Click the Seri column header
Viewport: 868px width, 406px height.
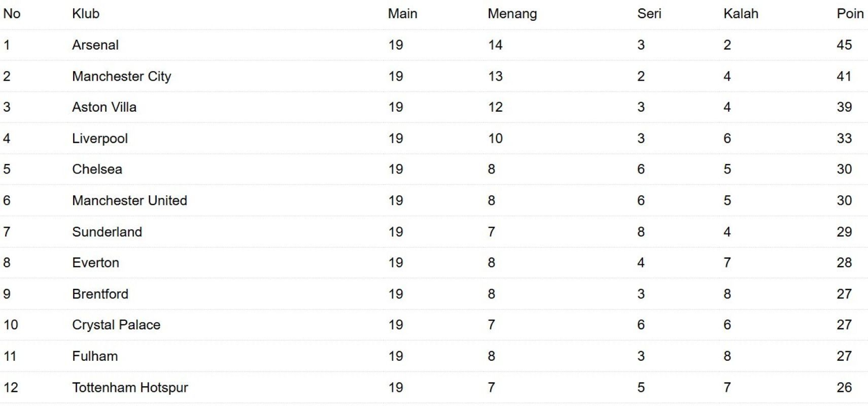tap(649, 14)
